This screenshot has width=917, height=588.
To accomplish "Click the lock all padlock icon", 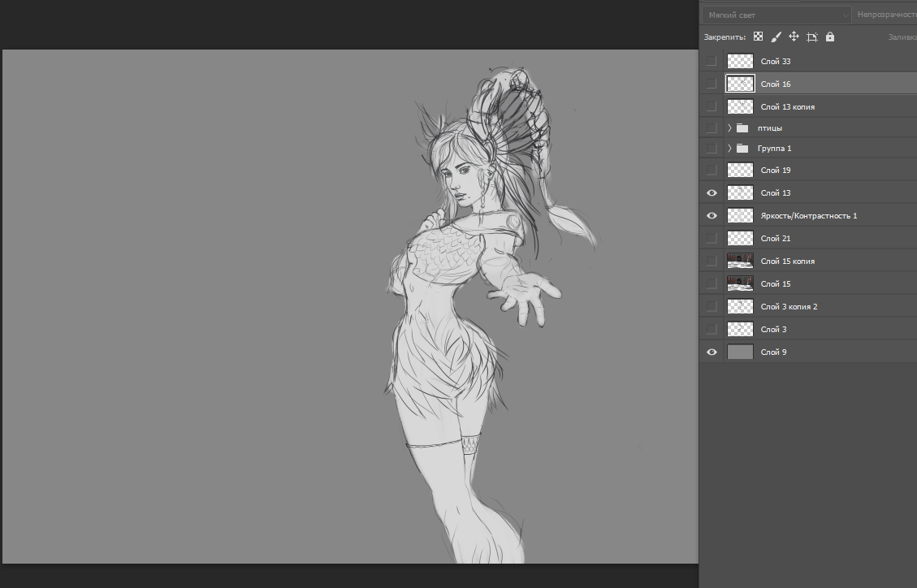I will 829,37.
